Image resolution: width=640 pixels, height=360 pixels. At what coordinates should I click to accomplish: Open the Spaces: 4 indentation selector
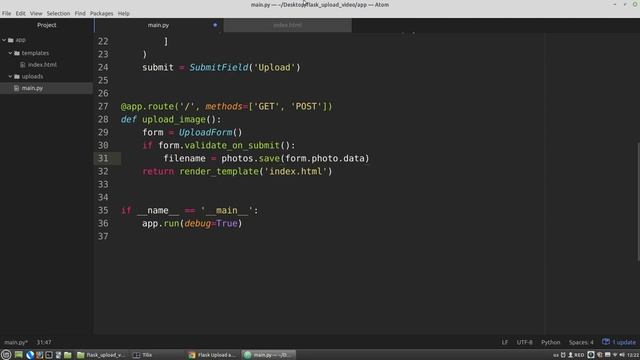pyautogui.click(x=581, y=342)
